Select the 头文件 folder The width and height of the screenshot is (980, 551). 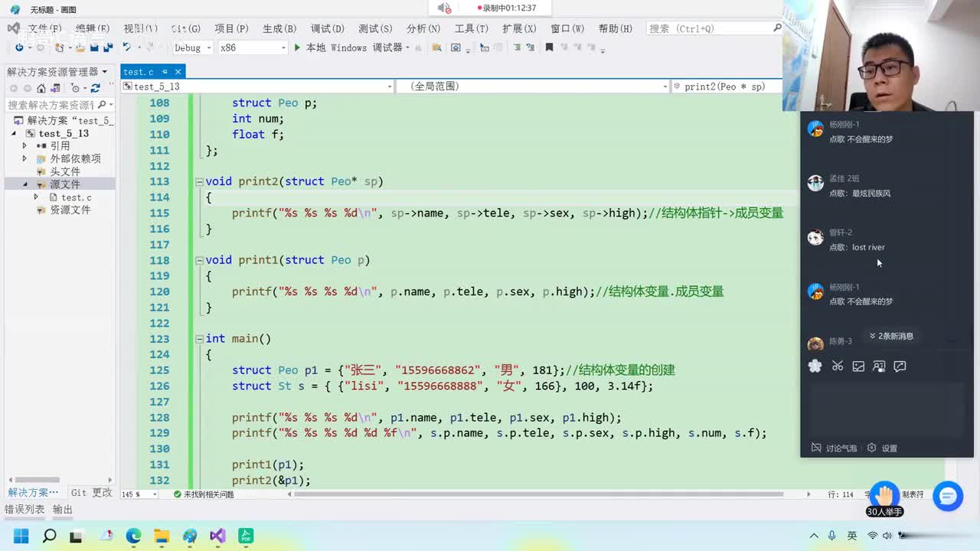64,171
